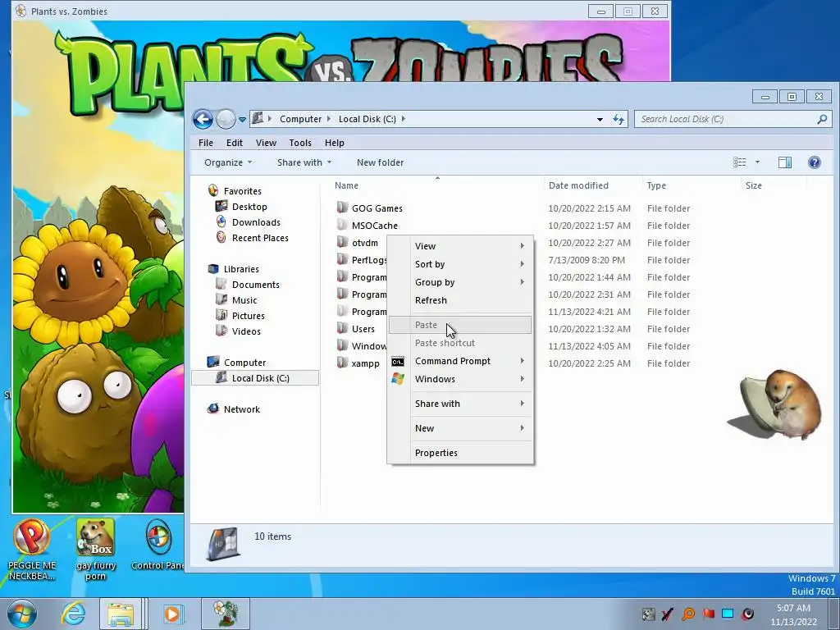The image size is (840, 630).
Task: Click Local Disk (C:) in address breadcrumb
Action: pos(367,119)
